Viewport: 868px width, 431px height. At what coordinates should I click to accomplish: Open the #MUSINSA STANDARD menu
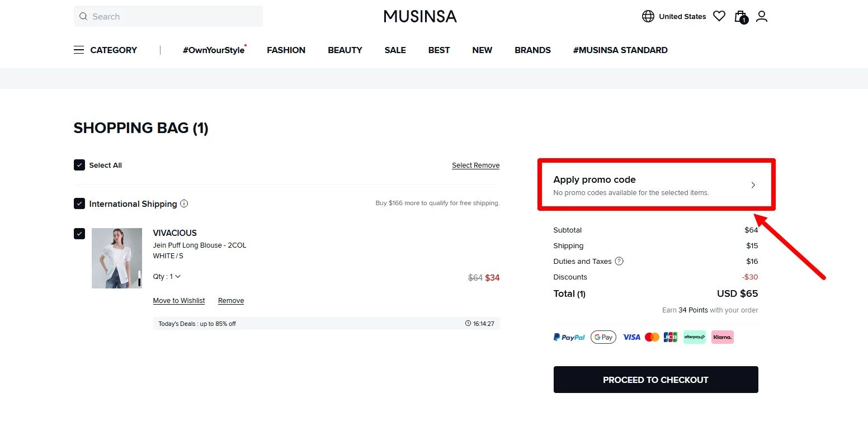coord(620,50)
